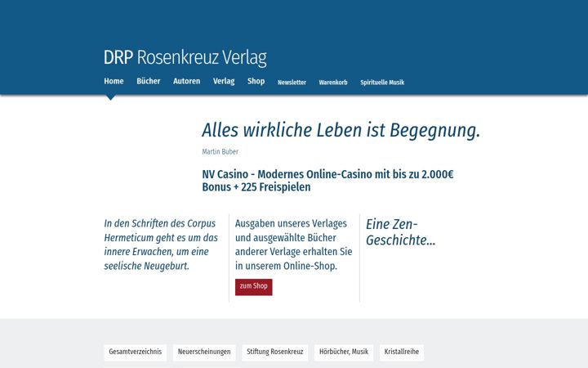The width and height of the screenshot is (588, 368).
Task: Click the red zum Shop button
Action: pyautogui.click(x=253, y=287)
